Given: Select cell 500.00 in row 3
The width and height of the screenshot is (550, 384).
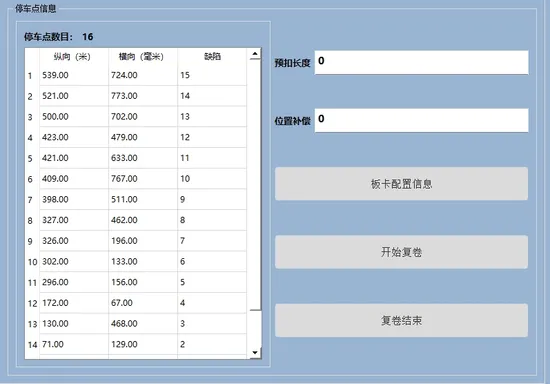Looking at the screenshot, I should tap(74, 116).
